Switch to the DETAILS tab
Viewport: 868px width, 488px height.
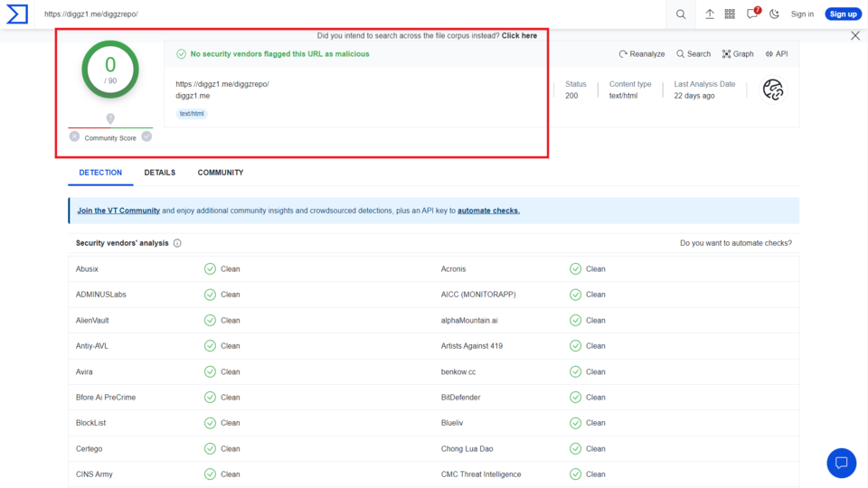(x=160, y=173)
